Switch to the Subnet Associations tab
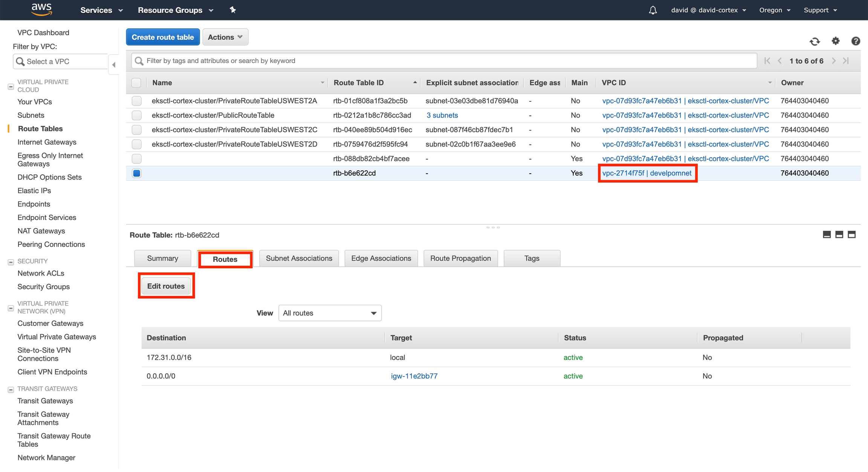 click(x=299, y=258)
